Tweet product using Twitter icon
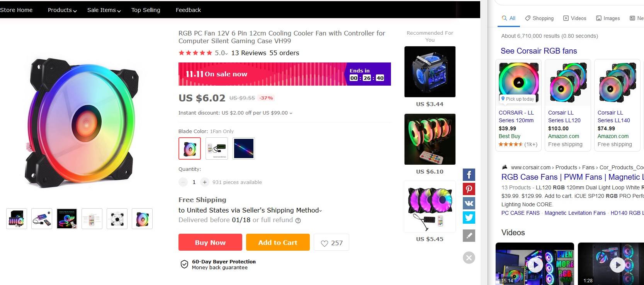The image size is (644, 285). pyautogui.click(x=469, y=218)
